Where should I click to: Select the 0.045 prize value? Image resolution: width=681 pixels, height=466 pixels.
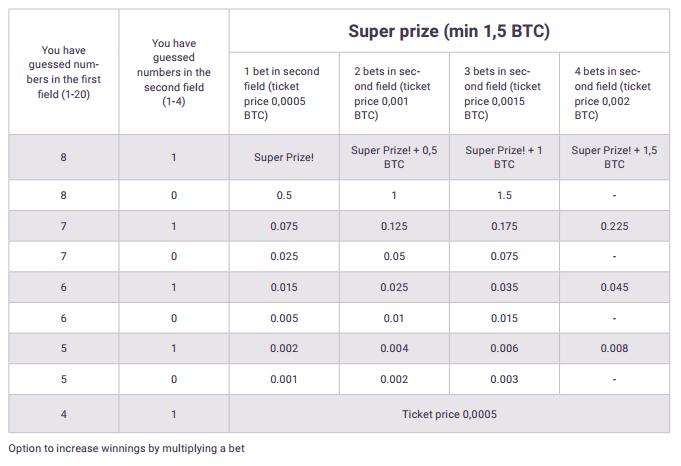614,288
